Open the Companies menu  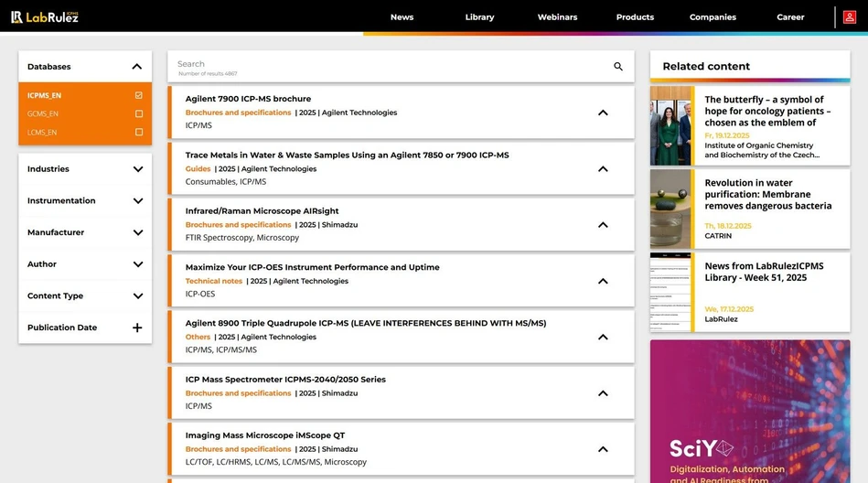[713, 17]
